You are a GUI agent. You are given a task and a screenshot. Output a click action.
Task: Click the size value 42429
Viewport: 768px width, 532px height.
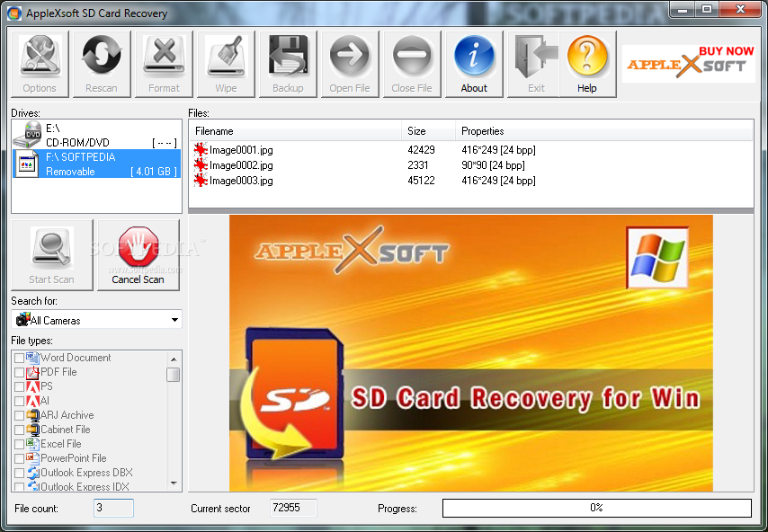coord(421,150)
